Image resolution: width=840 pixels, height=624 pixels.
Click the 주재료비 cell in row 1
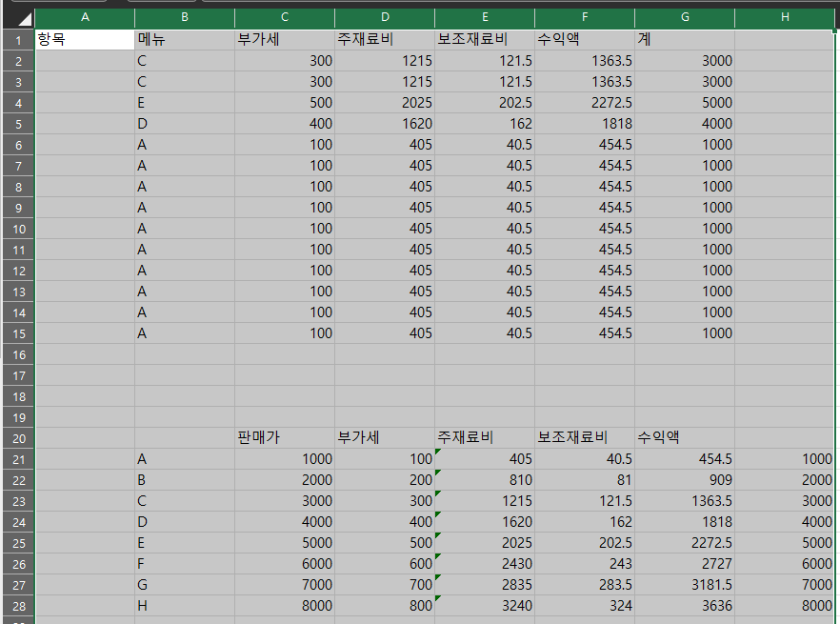[385, 40]
